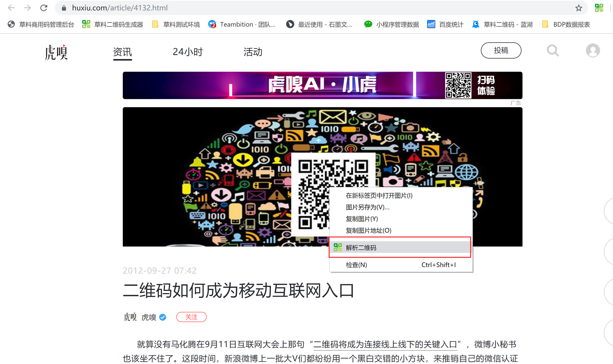This screenshot has height=364, width=613.
Task: Click the article title 二维码如何成为移动互联网入口
Action: (x=239, y=291)
